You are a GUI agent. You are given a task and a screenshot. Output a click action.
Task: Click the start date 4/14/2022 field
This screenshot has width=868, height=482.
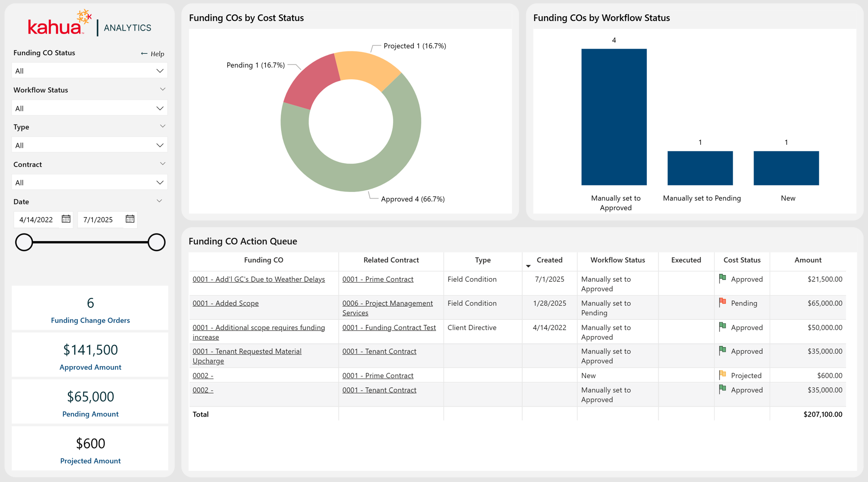point(37,219)
